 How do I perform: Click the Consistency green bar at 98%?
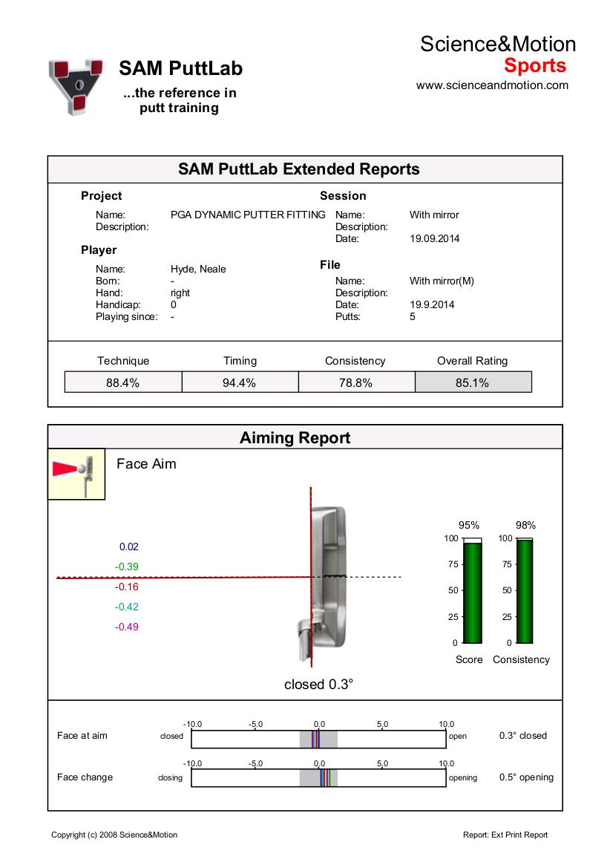click(x=525, y=591)
